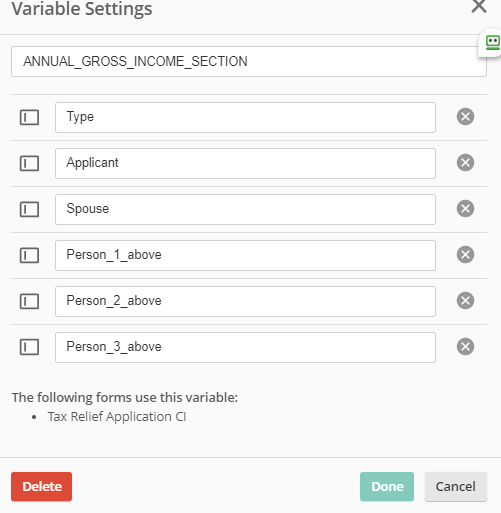Click the ANNUAL_GROSS_INCOME_SECTION variable name field
The height and width of the screenshot is (513, 501).
(249, 62)
